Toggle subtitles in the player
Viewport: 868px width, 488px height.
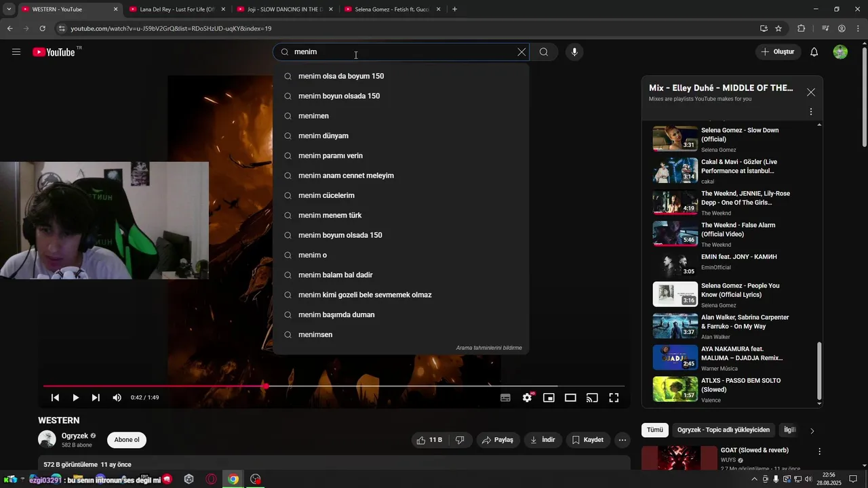505,398
